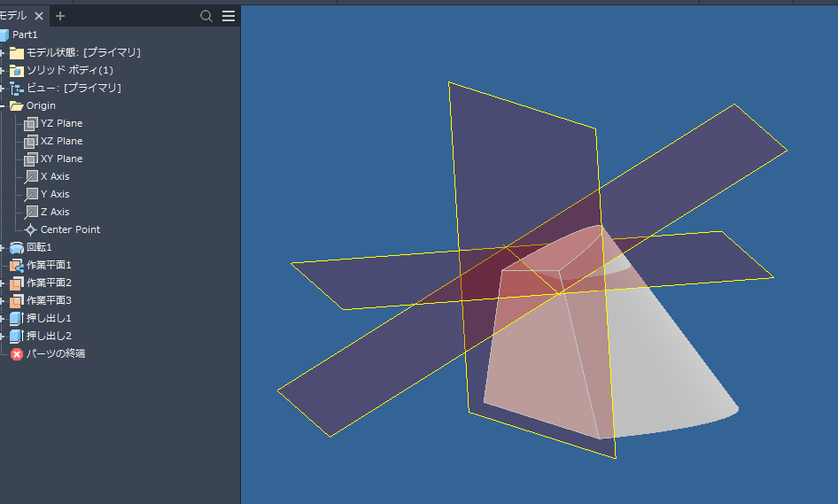Select the Z Axis icon

tap(31, 212)
